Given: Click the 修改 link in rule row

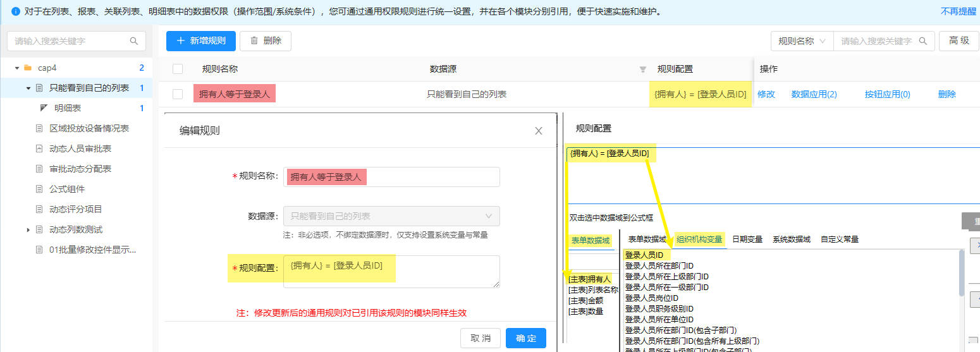Looking at the screenshot, I should pyautogui.click(x=766, y=94).
